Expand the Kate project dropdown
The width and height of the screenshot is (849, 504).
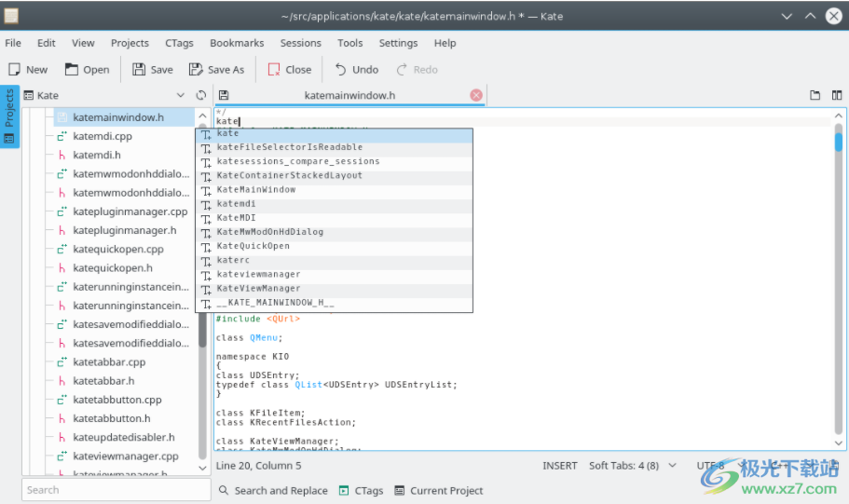tap(180, 95)
